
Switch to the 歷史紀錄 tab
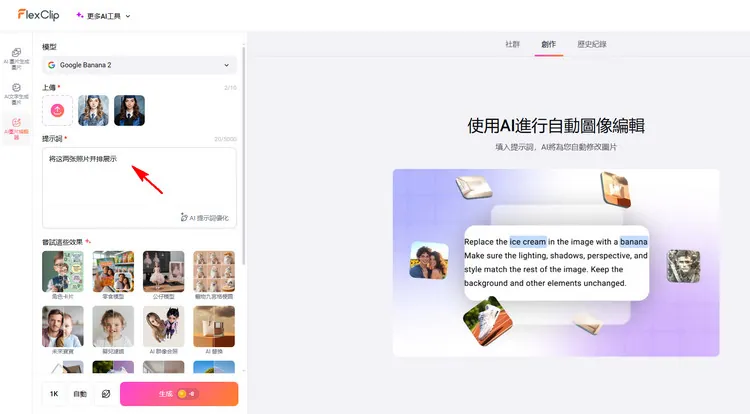591,44
